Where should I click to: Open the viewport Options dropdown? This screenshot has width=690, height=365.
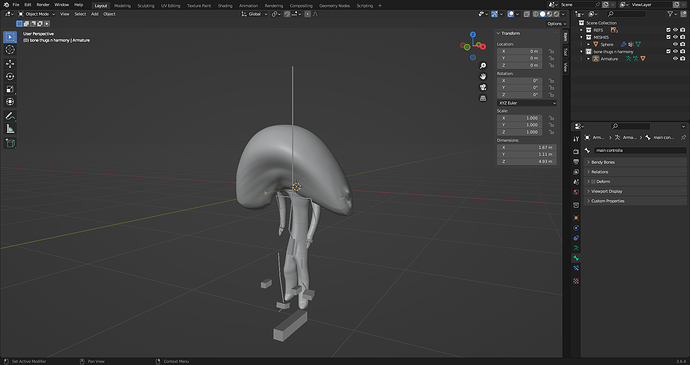(556, 24)
